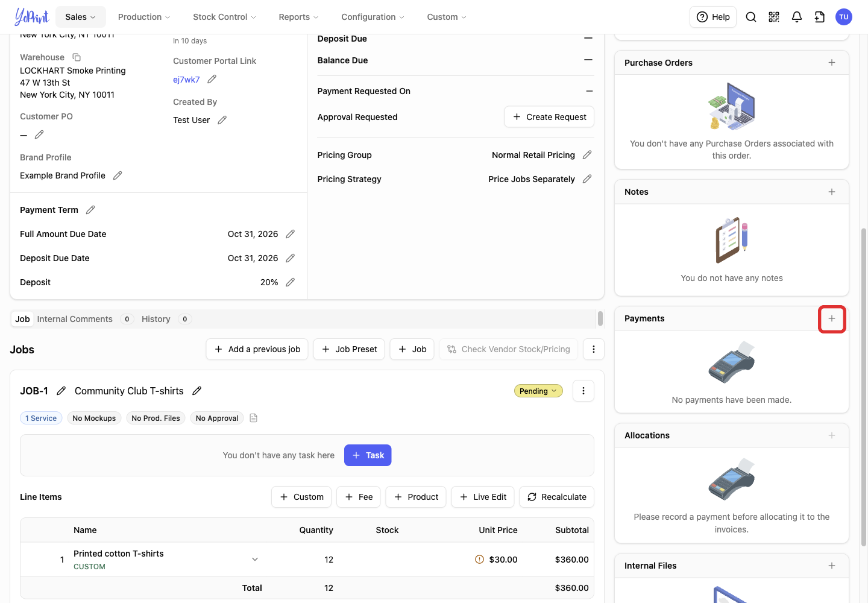Select the Job tab
868x603 pixels.
[x=22, y=319]
